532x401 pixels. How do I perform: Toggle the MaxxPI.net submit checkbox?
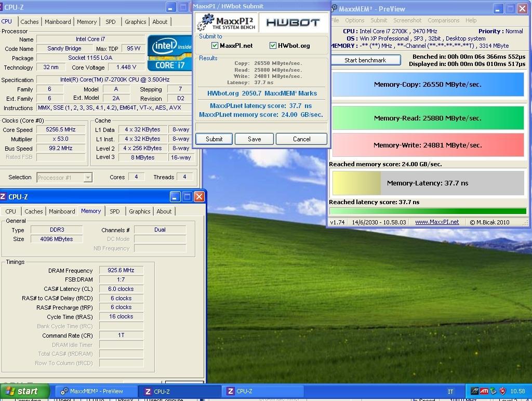tap(215, 46)
